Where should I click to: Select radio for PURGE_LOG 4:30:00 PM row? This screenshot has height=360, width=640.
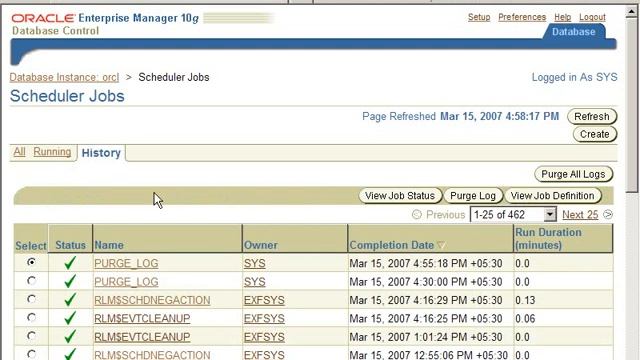pos(31,281)
